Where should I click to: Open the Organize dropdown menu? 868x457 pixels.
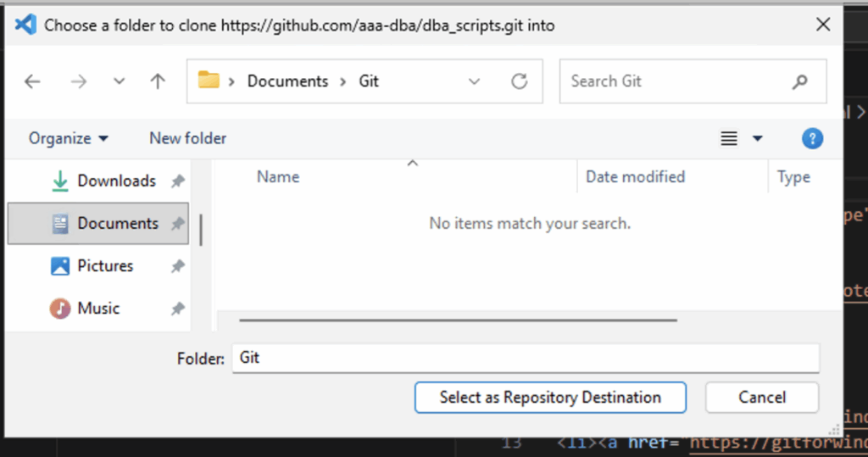(x=69, y=138)
